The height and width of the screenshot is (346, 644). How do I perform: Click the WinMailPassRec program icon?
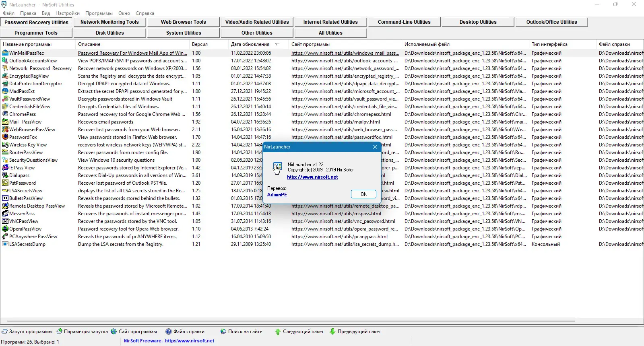tap(5, 53)
